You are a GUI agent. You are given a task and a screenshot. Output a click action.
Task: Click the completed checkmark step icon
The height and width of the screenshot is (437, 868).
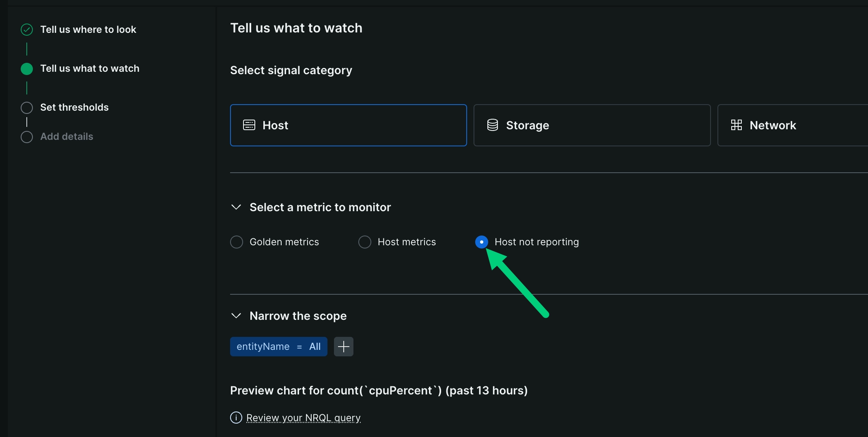tap(27, 30)
